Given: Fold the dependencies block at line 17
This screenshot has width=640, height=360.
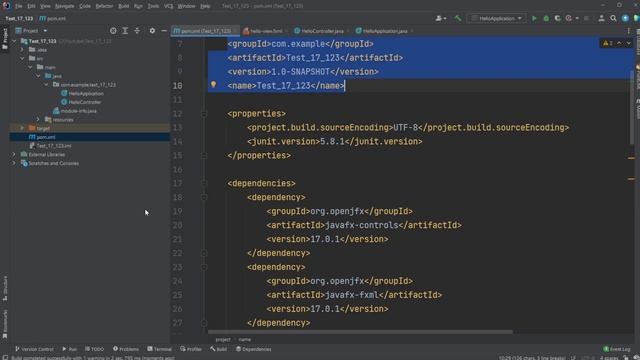Looking at the screenshot, I should click(x=204, y=184).
